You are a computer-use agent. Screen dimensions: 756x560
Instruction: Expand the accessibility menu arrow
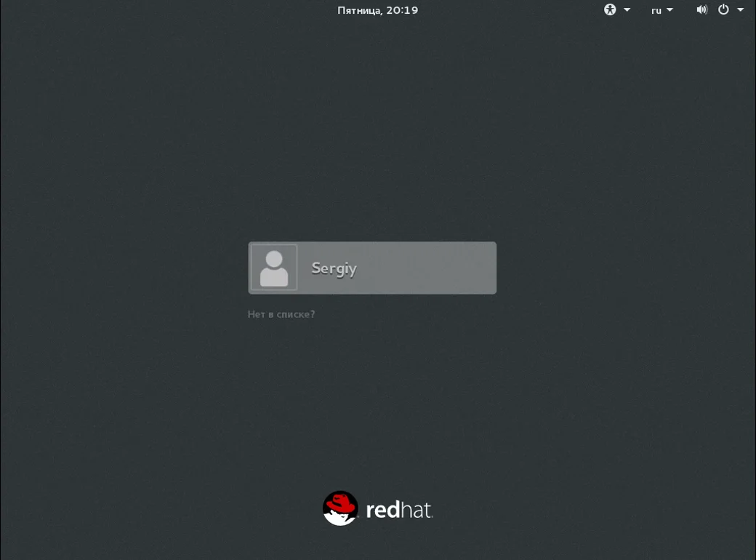[x=627, y=9]
